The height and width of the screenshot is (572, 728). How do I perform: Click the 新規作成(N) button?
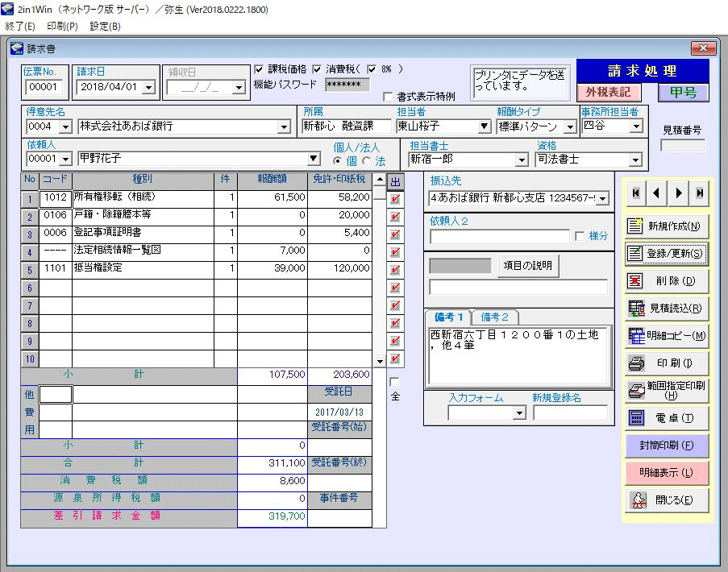667,226
